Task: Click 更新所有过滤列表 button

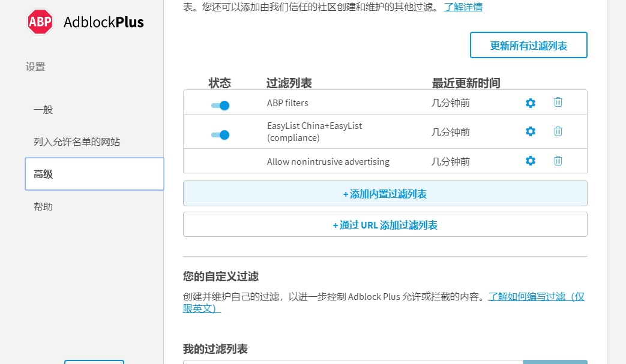Action: [529, 45]
